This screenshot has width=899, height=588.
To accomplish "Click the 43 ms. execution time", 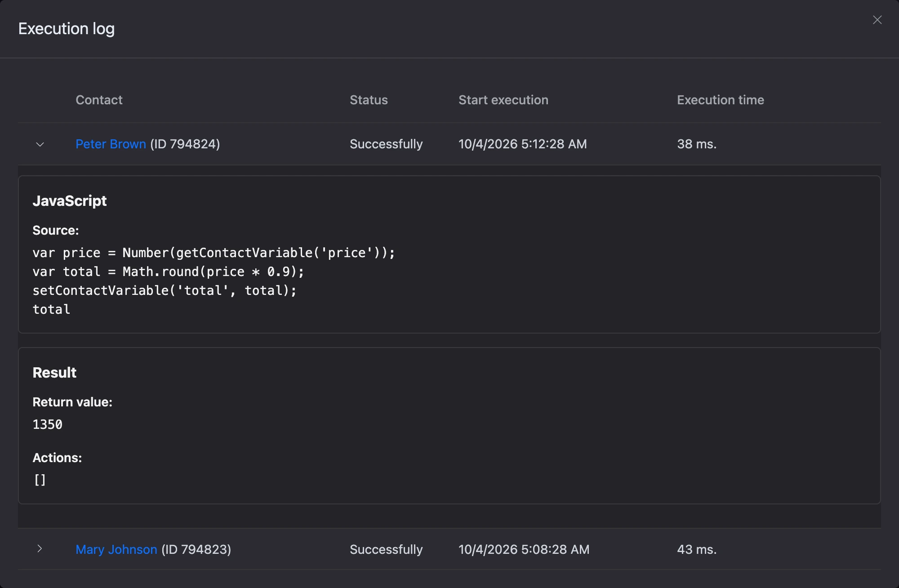I will pyautogui.click(x=697, y=549).
